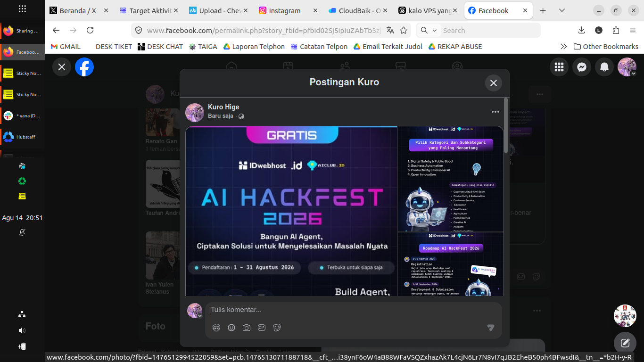The image size is (644, 362).
Task: Show more bookmarks with the double chevron
Action: (563, 47)
